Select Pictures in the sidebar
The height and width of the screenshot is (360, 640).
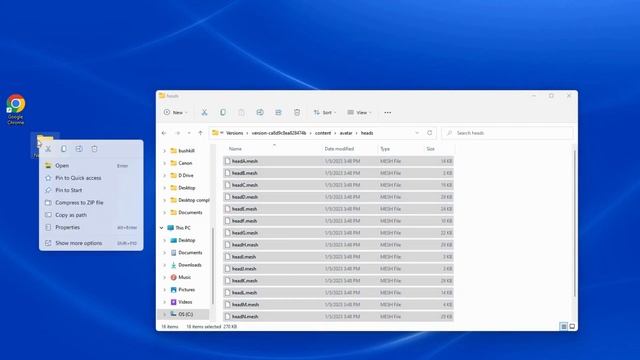tap(186, 290)
